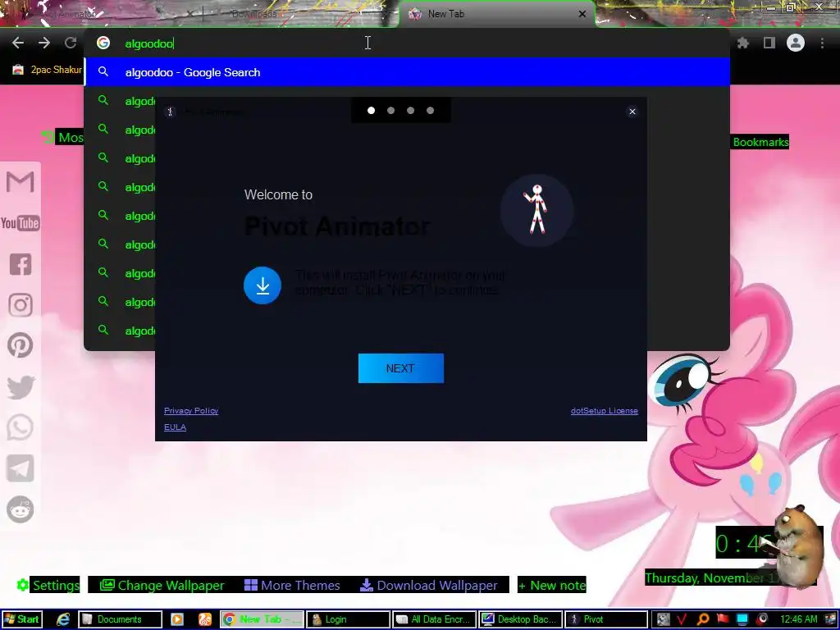Open the Windows Start button
Image resolution: width=840 pixels, height=630 pixels.
click(21, 619)
